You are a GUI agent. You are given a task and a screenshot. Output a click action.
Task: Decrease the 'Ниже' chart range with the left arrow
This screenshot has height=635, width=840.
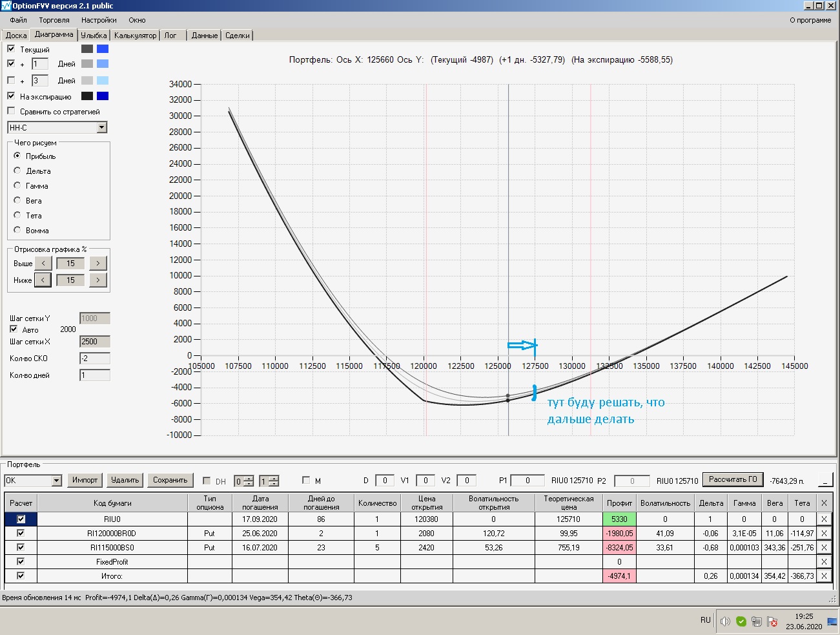43,280
